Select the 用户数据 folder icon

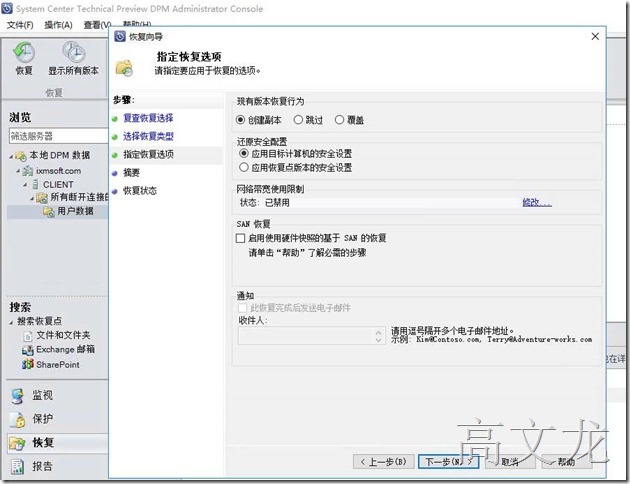[49, 211]
